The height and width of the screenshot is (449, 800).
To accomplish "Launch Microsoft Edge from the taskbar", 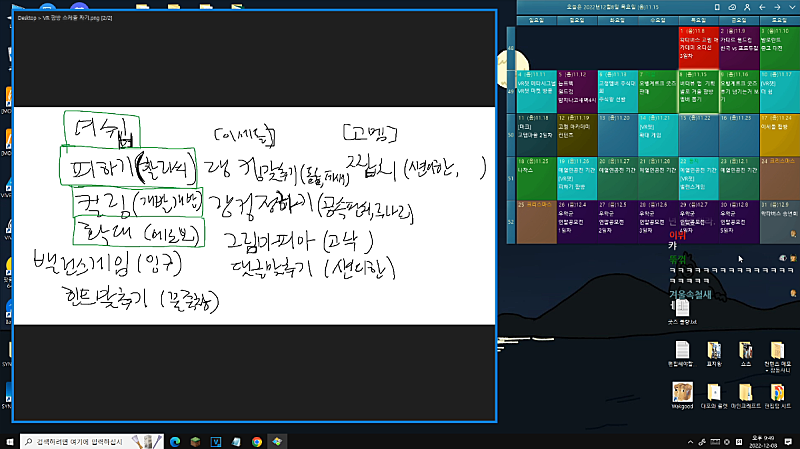I will point(174,441).
